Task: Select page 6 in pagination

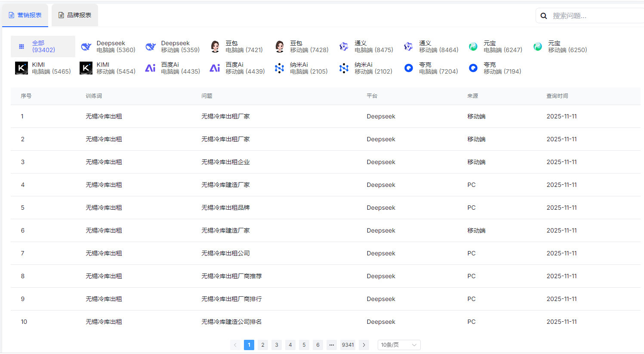Action: point(317,345)
